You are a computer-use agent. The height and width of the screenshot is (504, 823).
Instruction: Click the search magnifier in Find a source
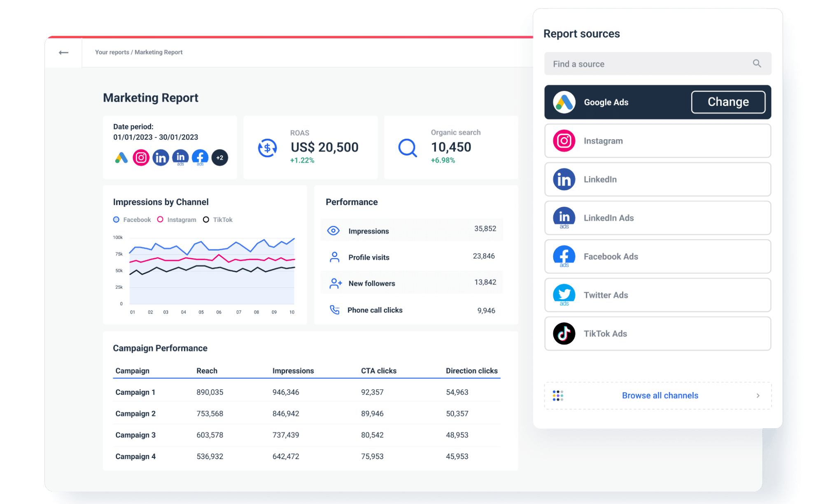click(x=757, y=63)
